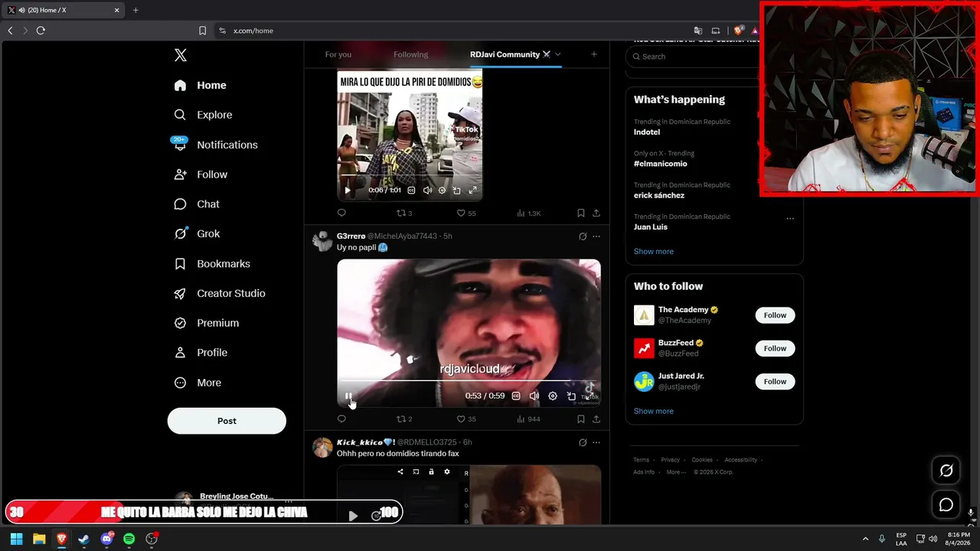Viewport: 980px width, 551px height.
Task: Follow Just Jared Jr. account
Action: pyautogui.click(x=775, y=381)
